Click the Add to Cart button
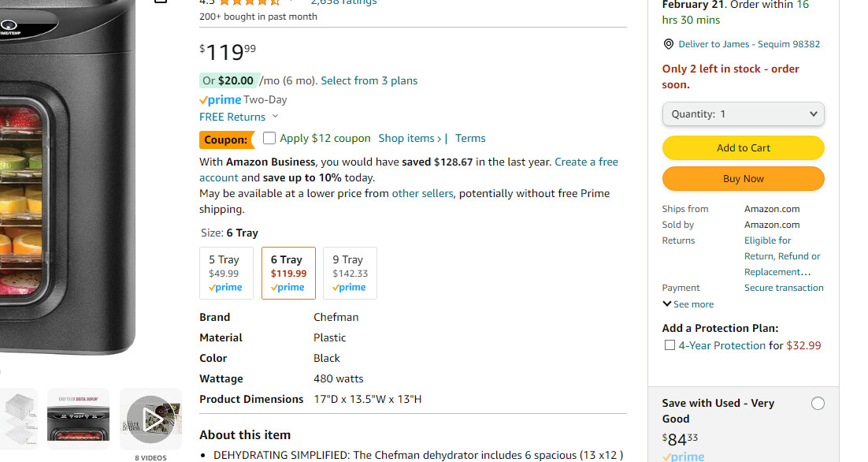 743,147
